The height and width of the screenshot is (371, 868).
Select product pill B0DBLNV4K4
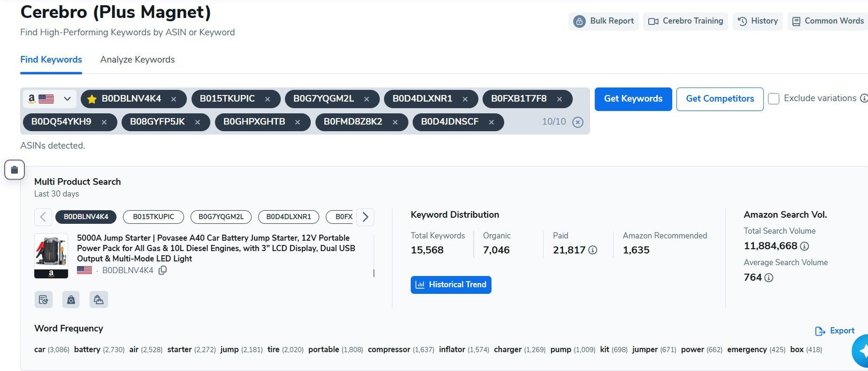tap(86, 217)
